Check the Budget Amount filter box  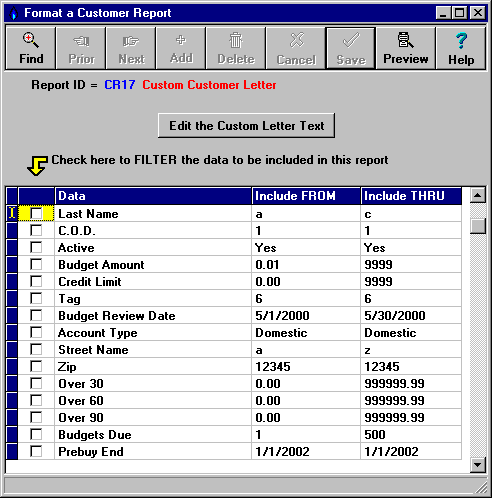[36, 264]
